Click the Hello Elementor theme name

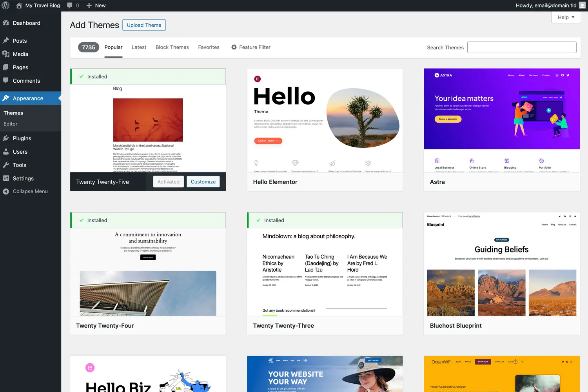click(x=275, y=182)
